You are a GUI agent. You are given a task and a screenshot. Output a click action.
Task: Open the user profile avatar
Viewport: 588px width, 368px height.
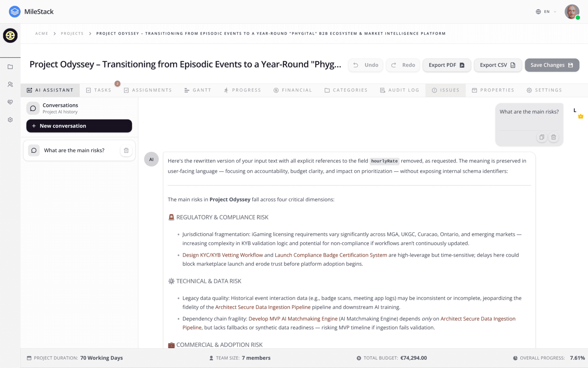click(572, 12)
